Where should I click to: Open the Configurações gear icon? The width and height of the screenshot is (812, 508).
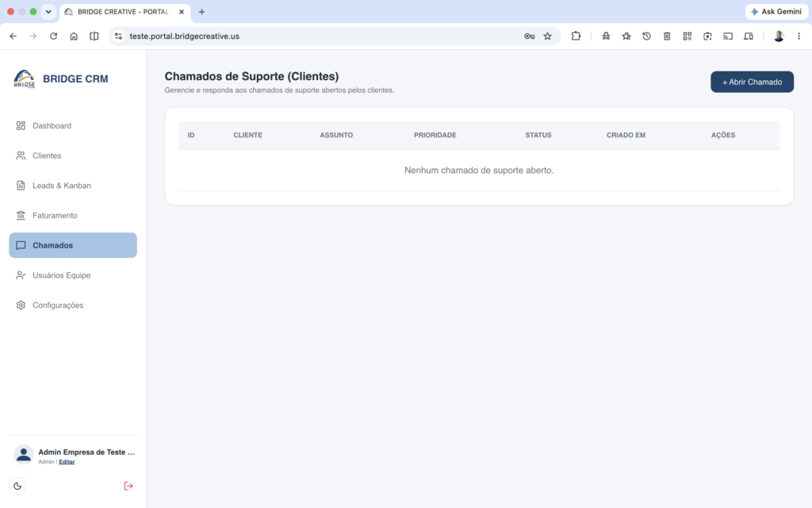point(21,306)
